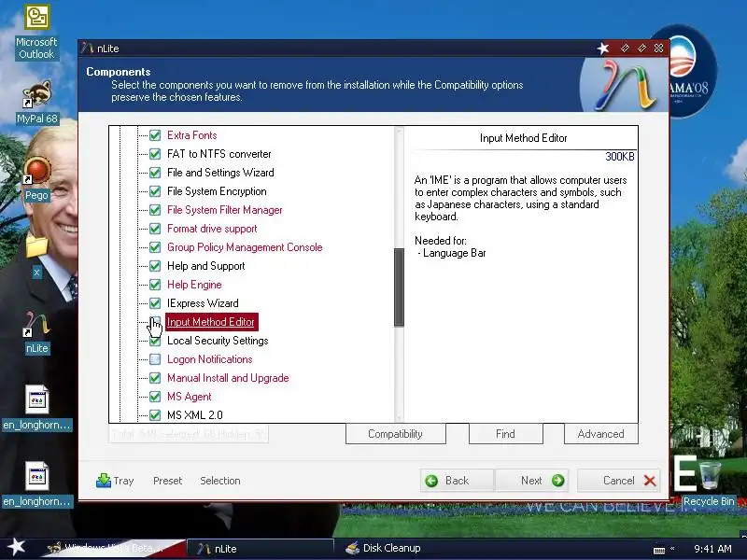747x560 pixels.
Task: Go Back to previous nLite page
Action: (457, 481)
